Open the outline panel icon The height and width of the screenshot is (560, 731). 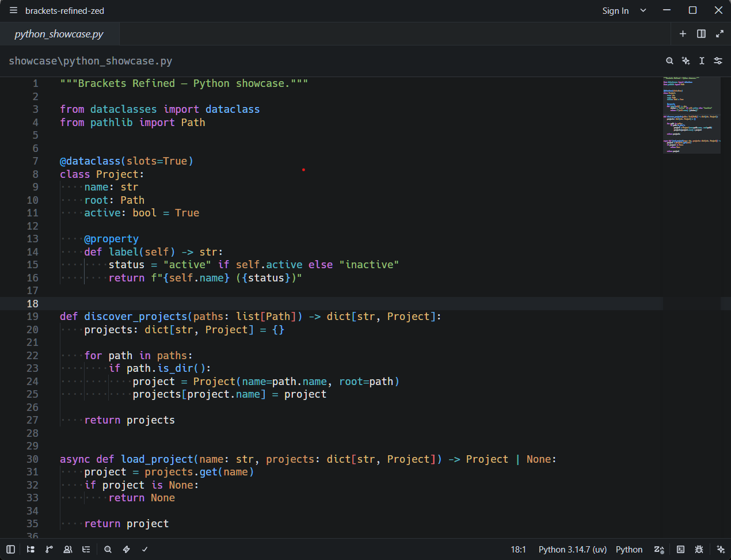click(x=86, y=549)
